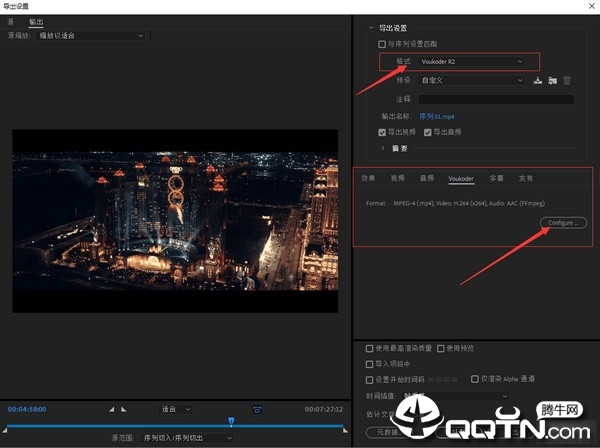Enable Set Start Timecode checkbox
The width and height of the screenshot is (600, 448).
click(x=369, y=380)
